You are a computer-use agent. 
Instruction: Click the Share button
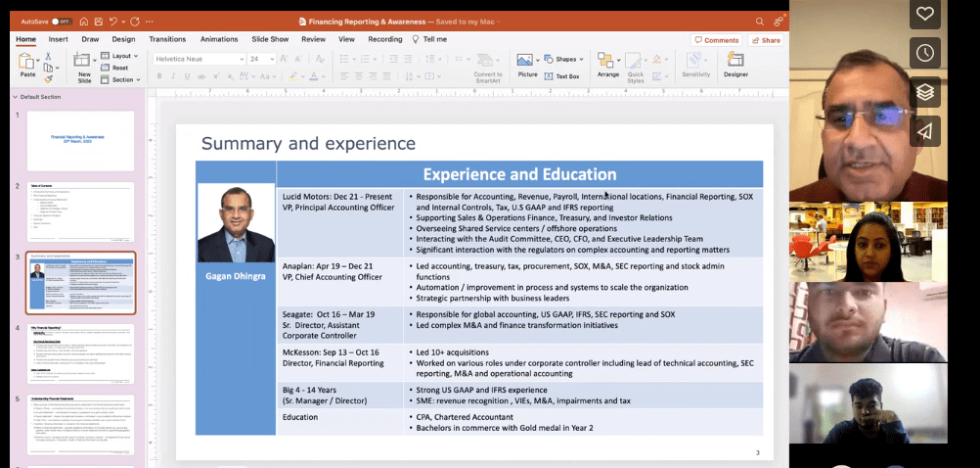click(x=766, y=40)
